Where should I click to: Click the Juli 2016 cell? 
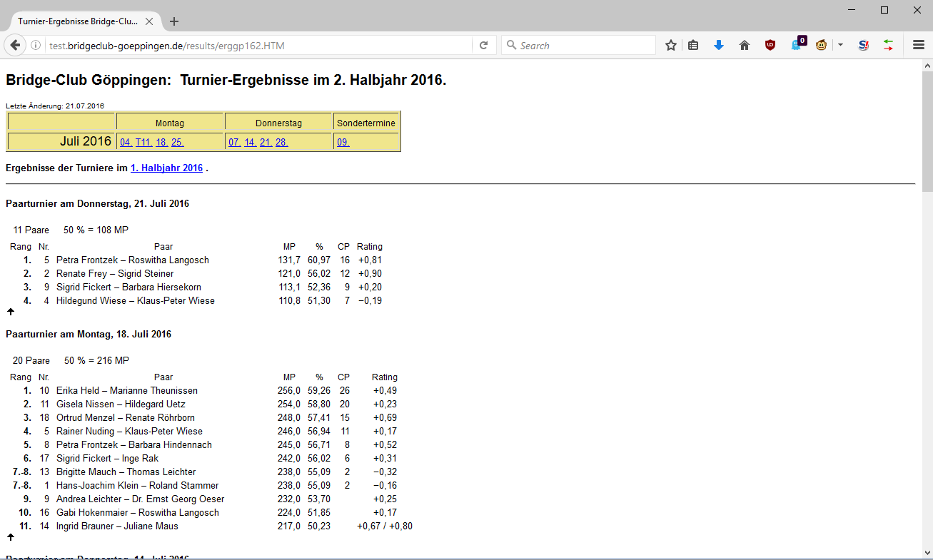click(61, 141)
